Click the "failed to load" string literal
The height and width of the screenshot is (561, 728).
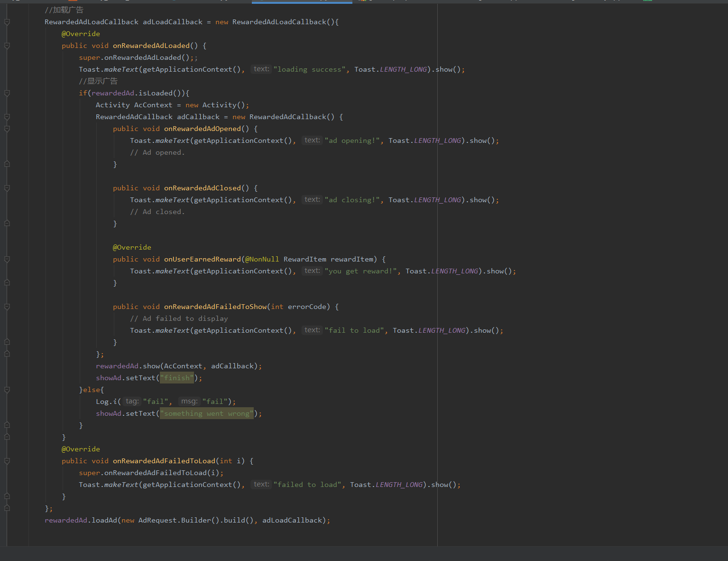(x=307, y=485)
